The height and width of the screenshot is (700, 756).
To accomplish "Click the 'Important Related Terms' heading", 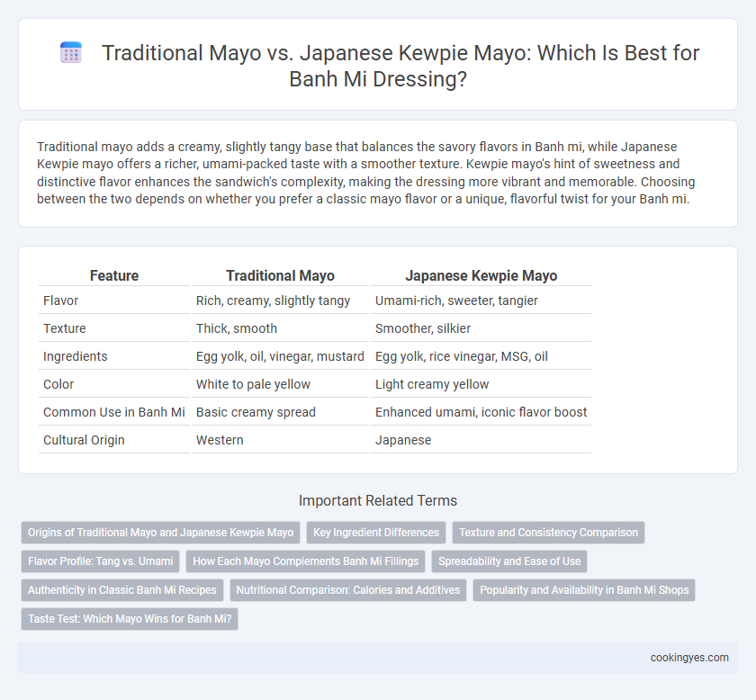I will (378, 500).
